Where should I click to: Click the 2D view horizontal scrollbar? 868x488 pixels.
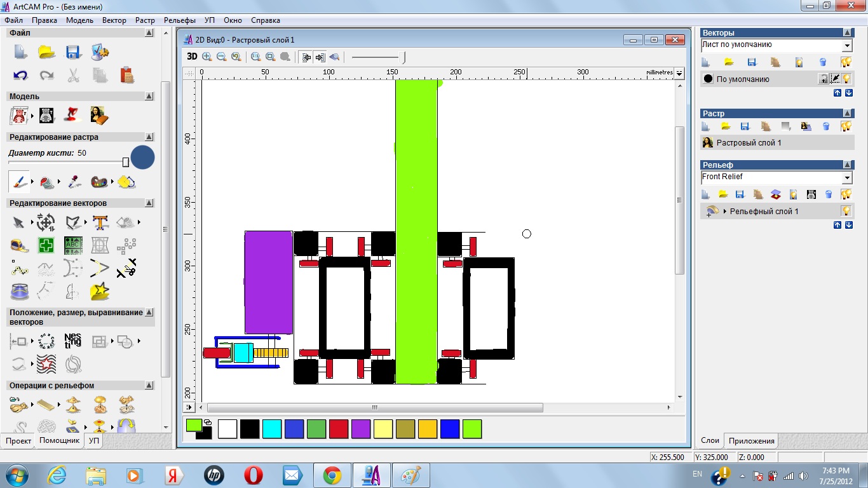point(375,407)
